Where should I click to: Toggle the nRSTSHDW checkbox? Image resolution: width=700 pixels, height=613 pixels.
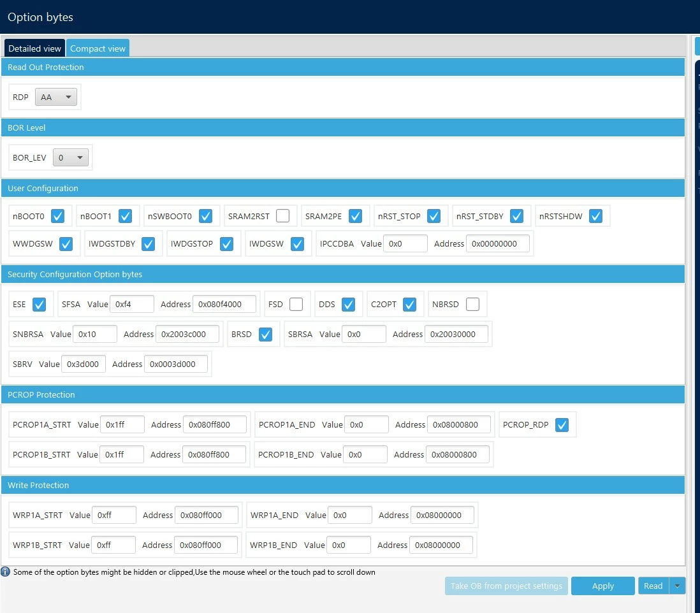[x=595, y=216]
